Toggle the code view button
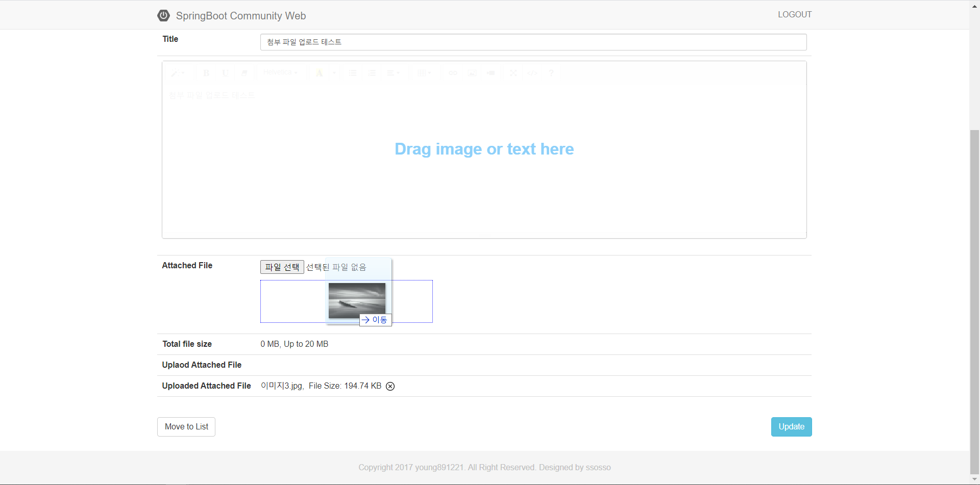Image resolution: width=980 pixels, height=485 pixels. click(532, 73)
